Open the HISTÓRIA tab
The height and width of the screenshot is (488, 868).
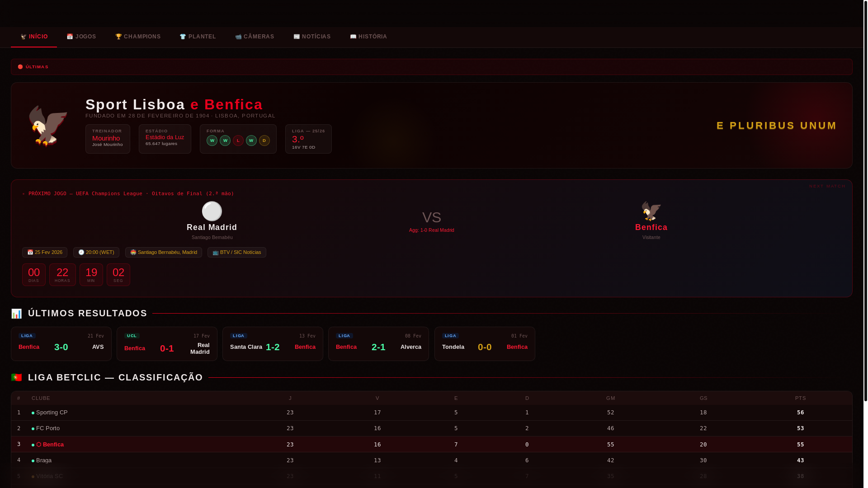(x=368, y=37)
